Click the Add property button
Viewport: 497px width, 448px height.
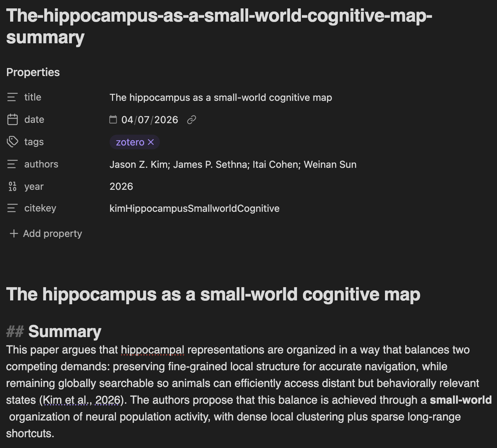[46, 233]
